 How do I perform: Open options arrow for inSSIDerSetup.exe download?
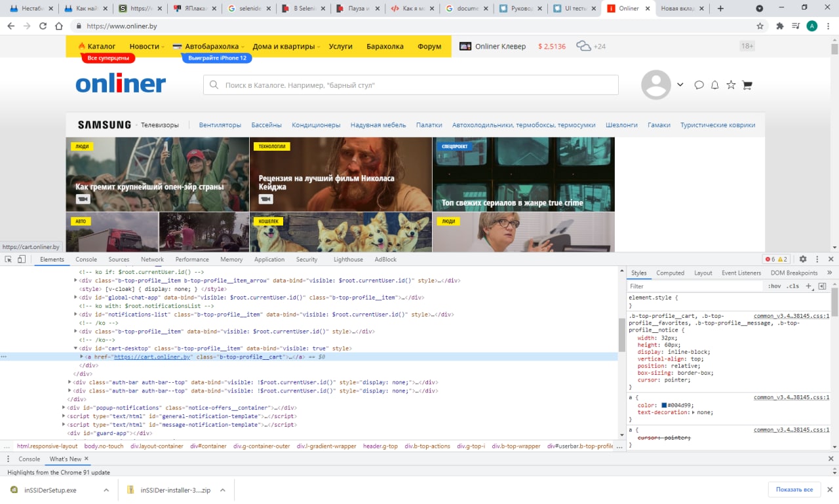pyautogui.click(x=106, y=490)
